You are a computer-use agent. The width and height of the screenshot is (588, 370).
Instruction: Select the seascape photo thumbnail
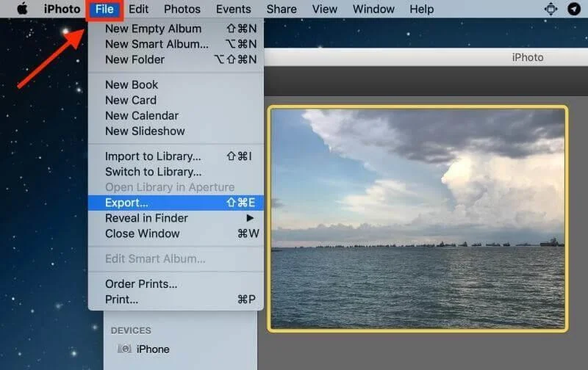(417, 219)
